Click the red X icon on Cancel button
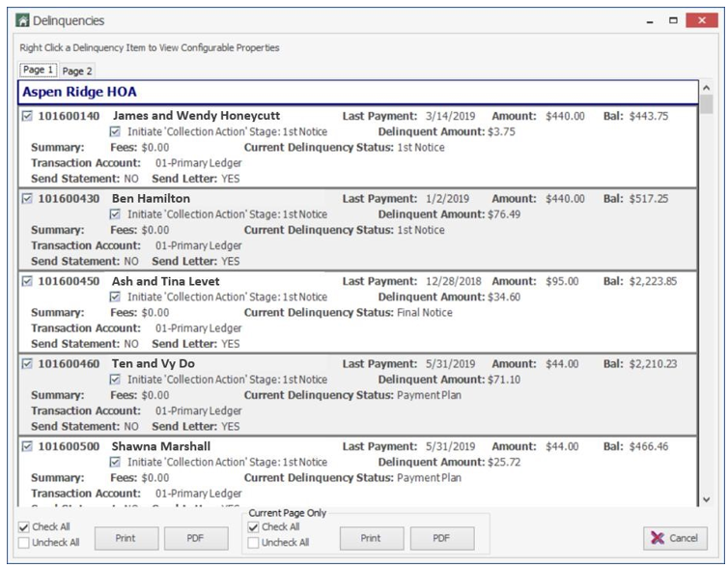 click(658, 538)
